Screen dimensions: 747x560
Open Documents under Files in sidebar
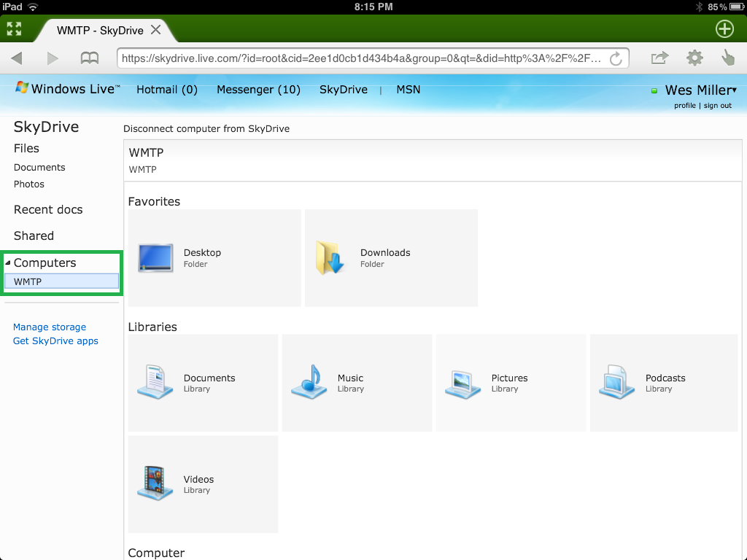[x=39, y=167]
